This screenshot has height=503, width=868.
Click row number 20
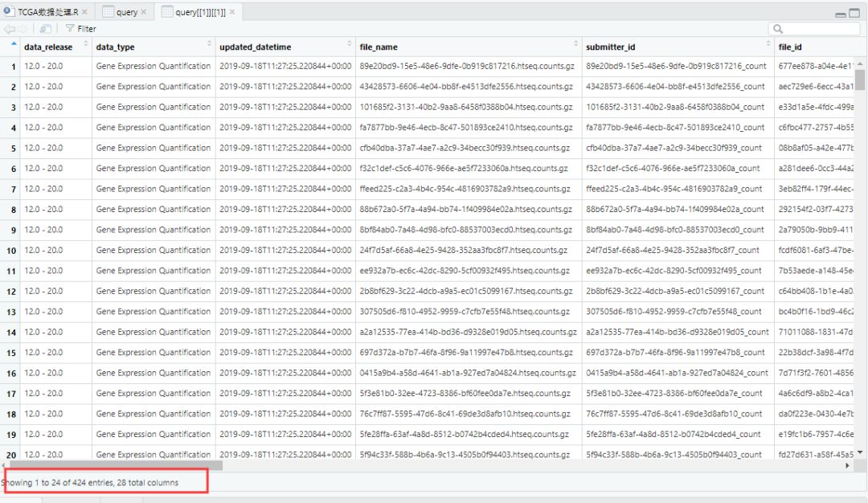tap(11, 456)
